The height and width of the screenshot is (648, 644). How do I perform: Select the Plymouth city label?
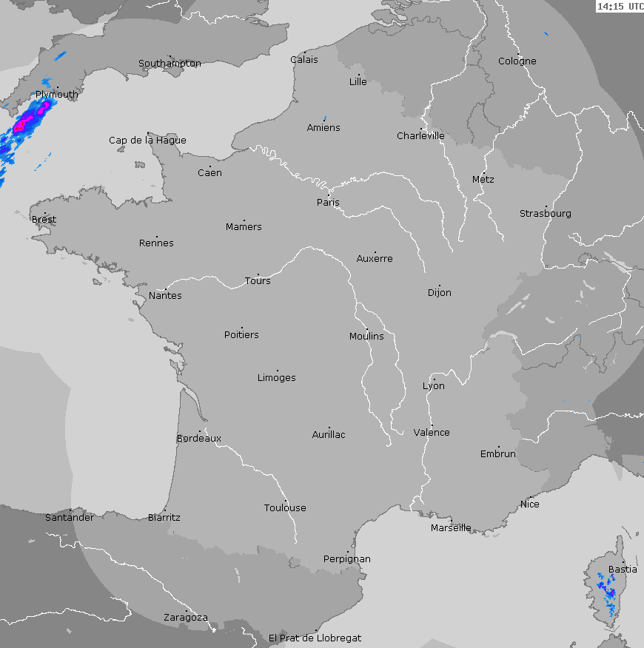click(x=56, y=95)
